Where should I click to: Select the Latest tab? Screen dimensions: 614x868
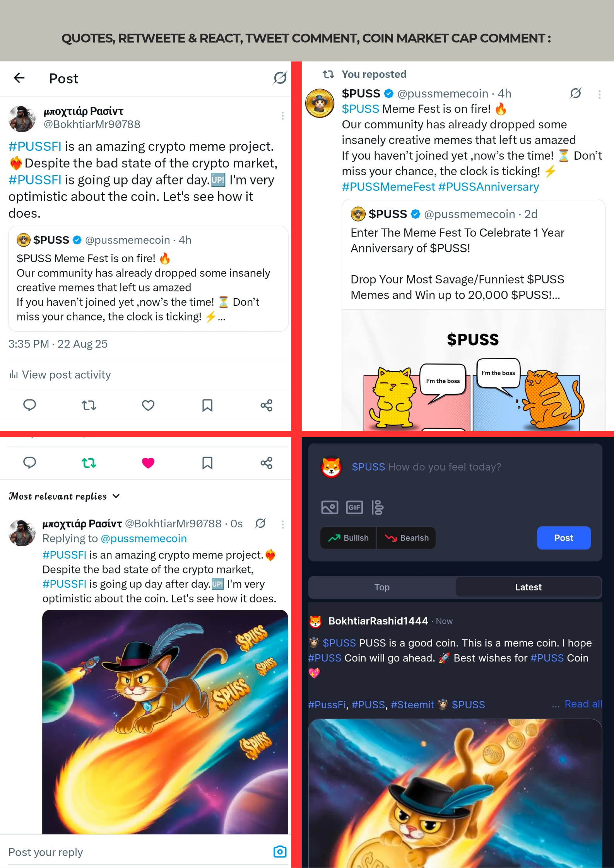[528, 587]
